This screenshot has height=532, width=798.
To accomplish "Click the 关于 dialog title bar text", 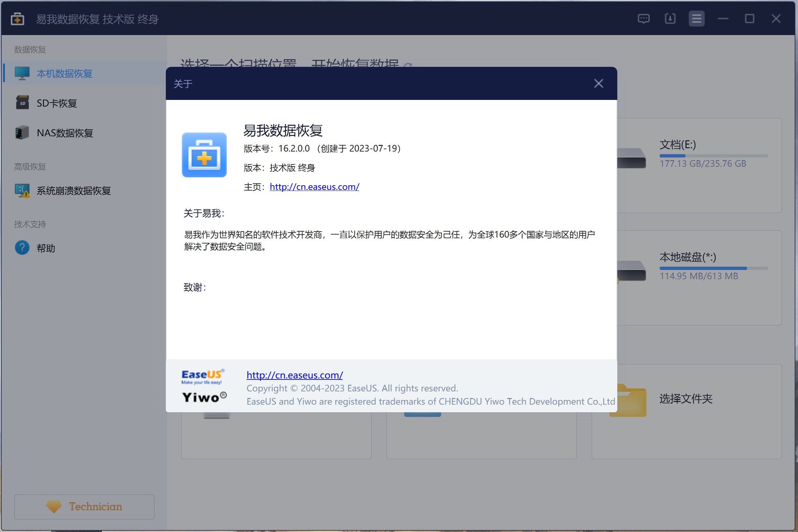I will point(183,84).
